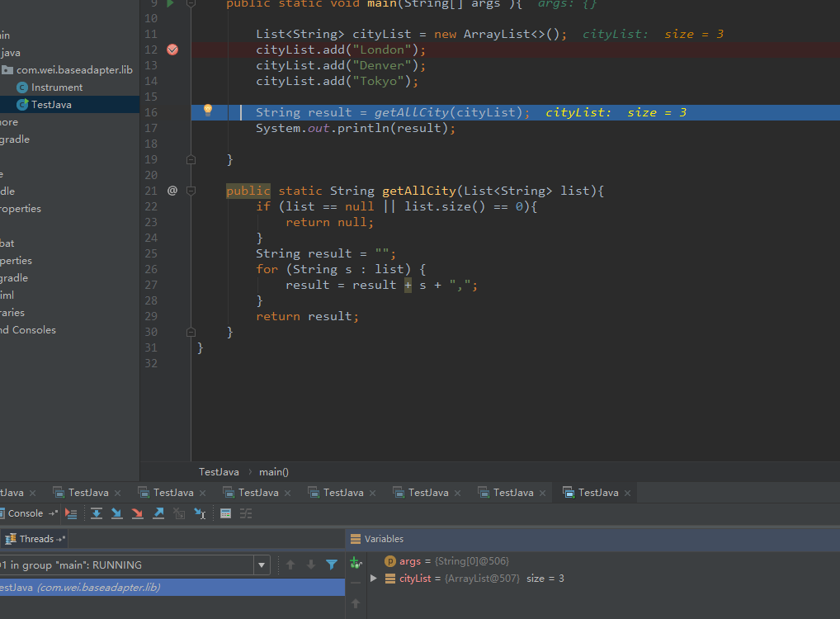Click the "Denver" string literal
This screenshot has height=619, width=840.
382,65
